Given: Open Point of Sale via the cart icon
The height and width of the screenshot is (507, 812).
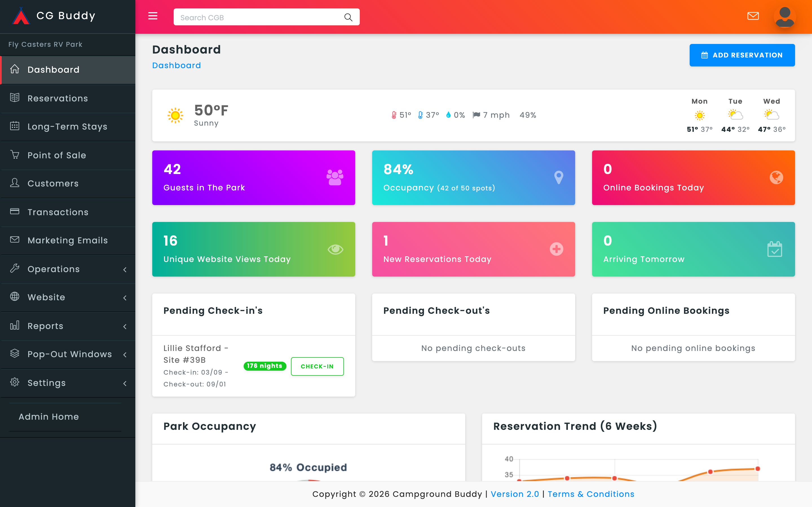Looking at the screenshot, I should (x=15, y=155).
